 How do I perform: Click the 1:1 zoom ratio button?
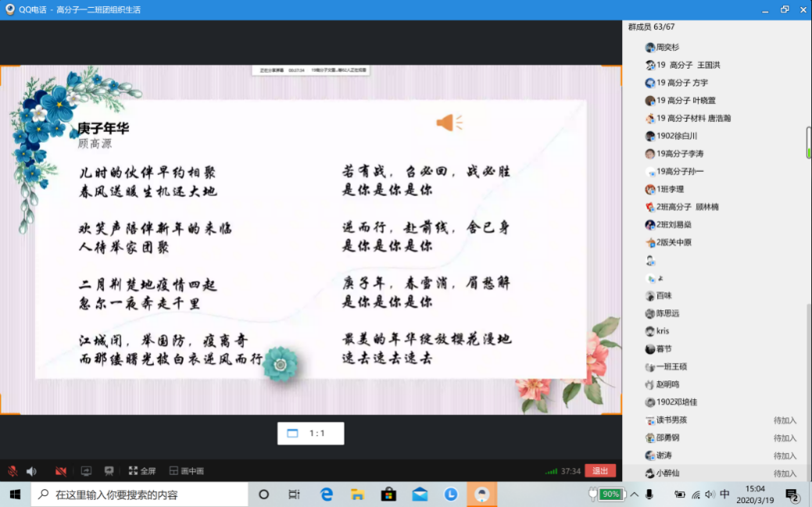point(310,434)
